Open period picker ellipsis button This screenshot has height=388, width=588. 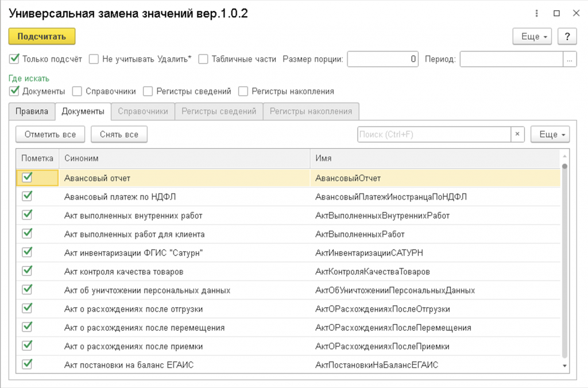click(570, 59)
